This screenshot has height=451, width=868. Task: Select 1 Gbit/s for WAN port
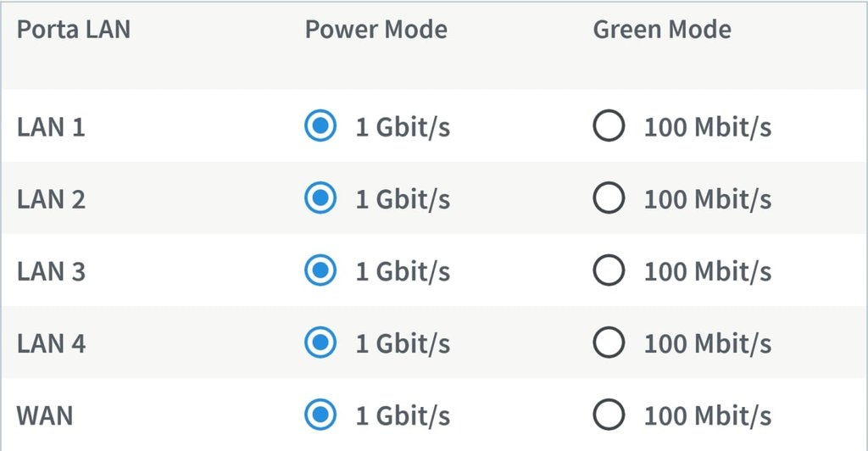(320, 415)
